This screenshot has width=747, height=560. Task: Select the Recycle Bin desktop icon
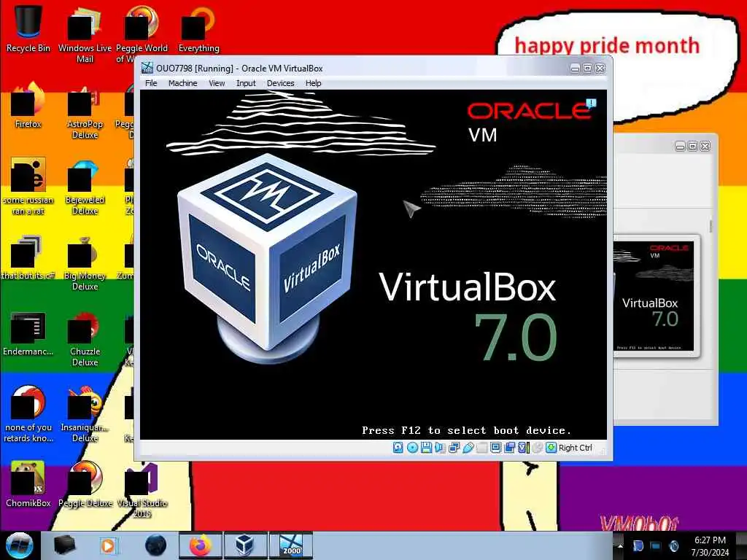click(x=28, y=28)
